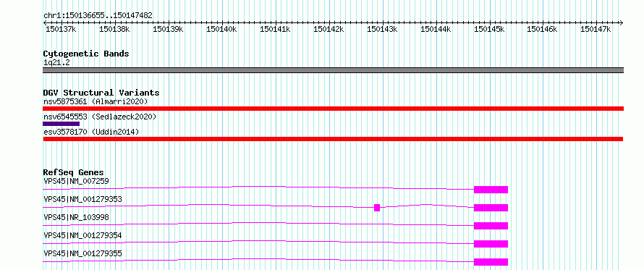
Task: Select the 1q21.2 band label
Action: [x=56, y=62]
